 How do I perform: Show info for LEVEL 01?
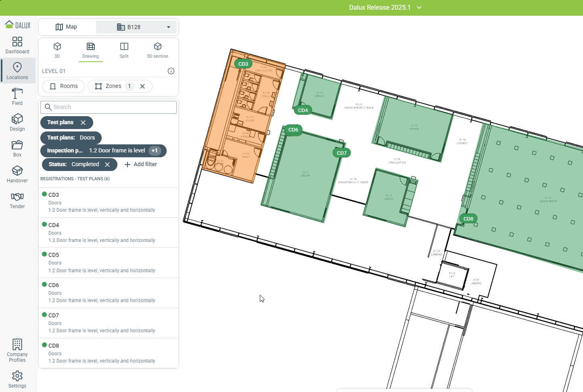tap(171, 71)
